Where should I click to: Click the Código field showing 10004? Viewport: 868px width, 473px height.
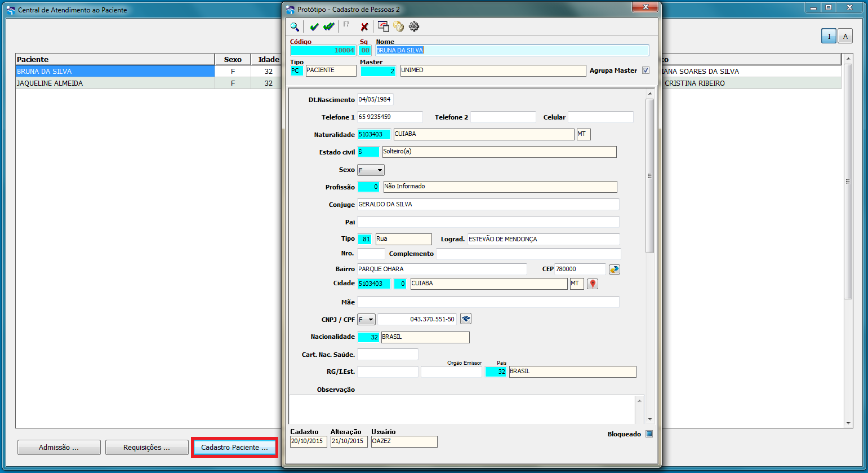[323, 50]
